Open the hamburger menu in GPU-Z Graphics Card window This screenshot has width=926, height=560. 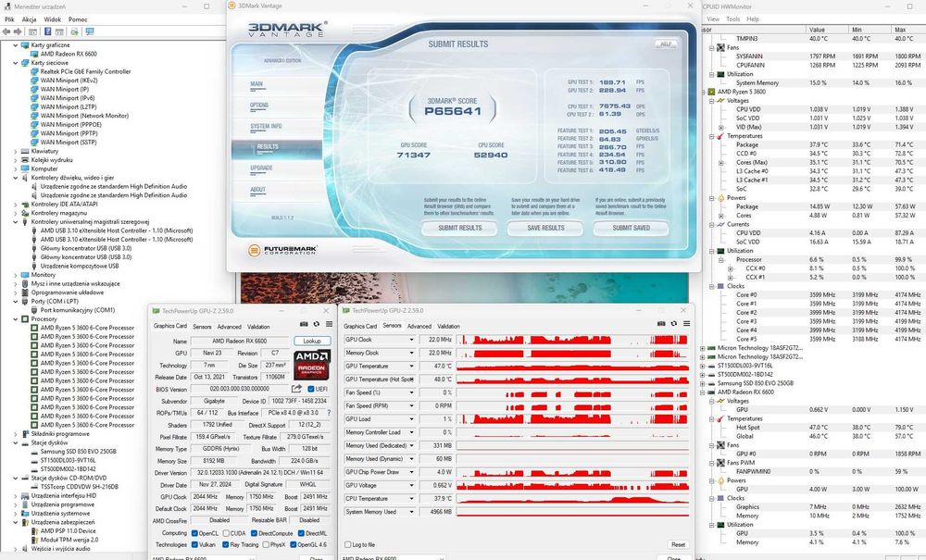(x=329, y=324)
